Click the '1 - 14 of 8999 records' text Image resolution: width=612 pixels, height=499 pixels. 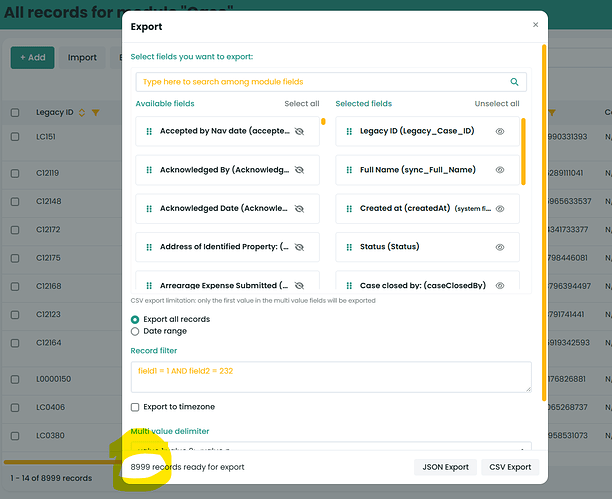coord(51,478)
